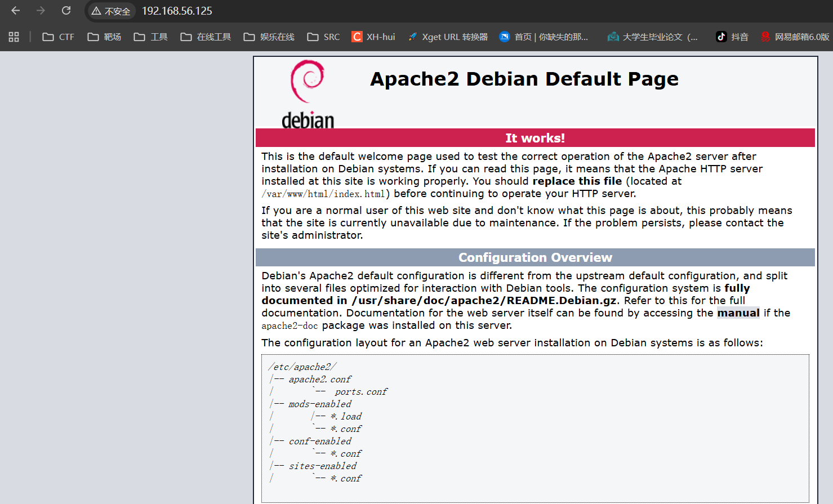Click the It works! red banner text
The height and width of the screenshot is (504, 833).
point(535,138)
